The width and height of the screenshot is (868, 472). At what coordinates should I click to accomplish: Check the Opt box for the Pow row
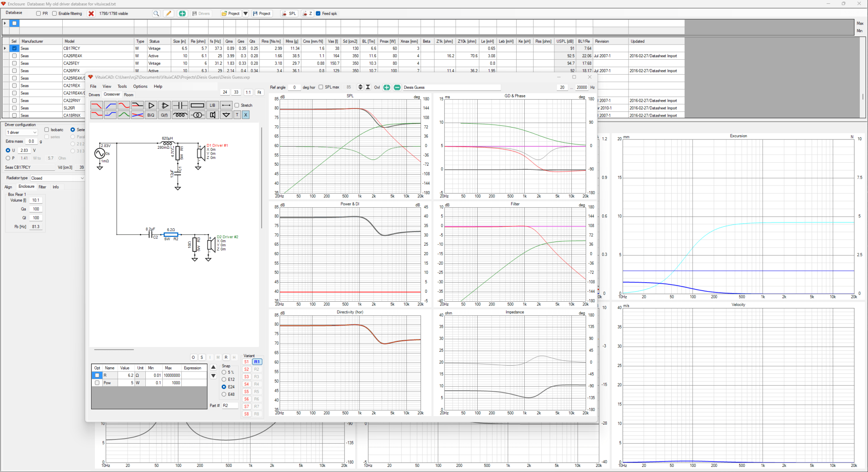[x=97, y=383]
